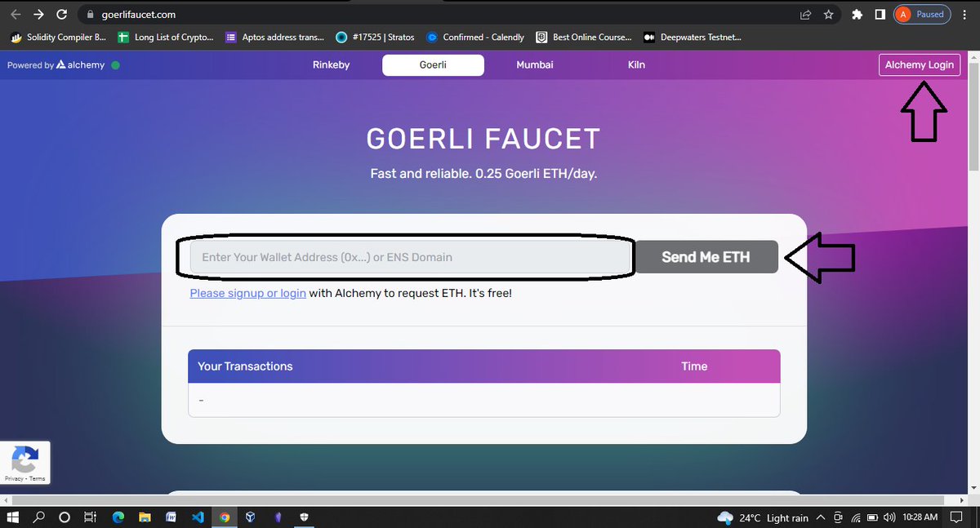Open Microsoft Edge from the taskbar

point(118,517)
